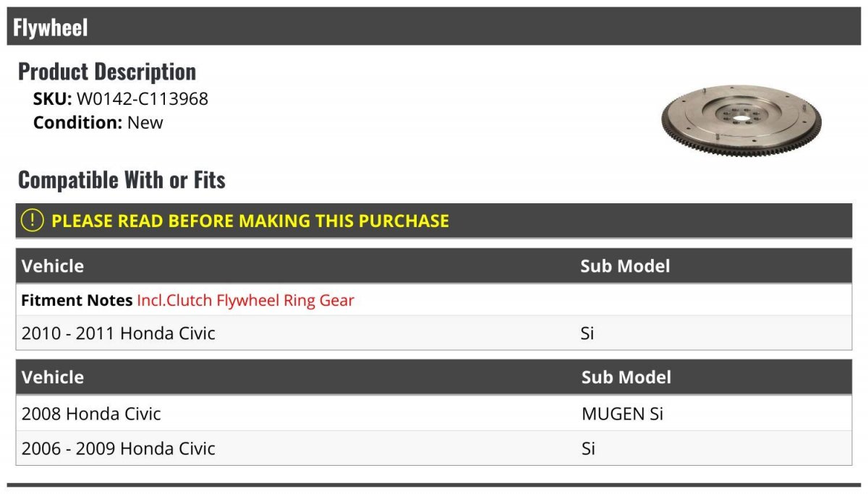Screen dimensions: 868x494
Task: Click the exclamation warning circle icon
Action: click(x=32, y=221)
